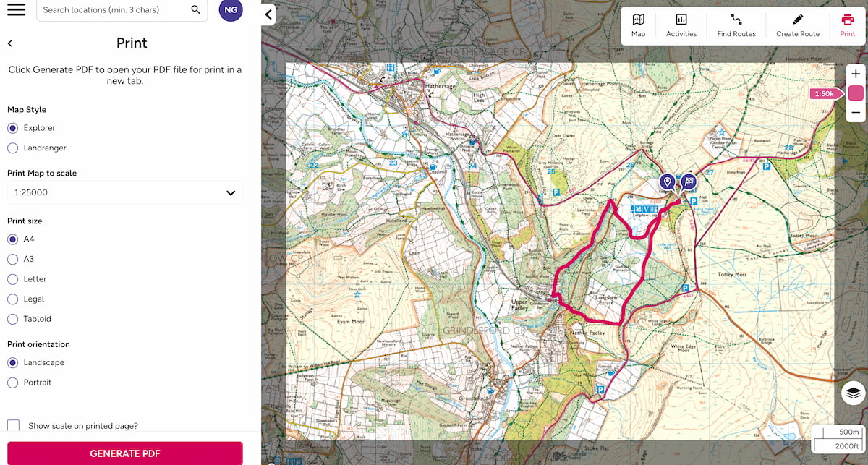Screen dimensions: 868x465
Task: Click the search magnifier button
Action: (194, 10)
